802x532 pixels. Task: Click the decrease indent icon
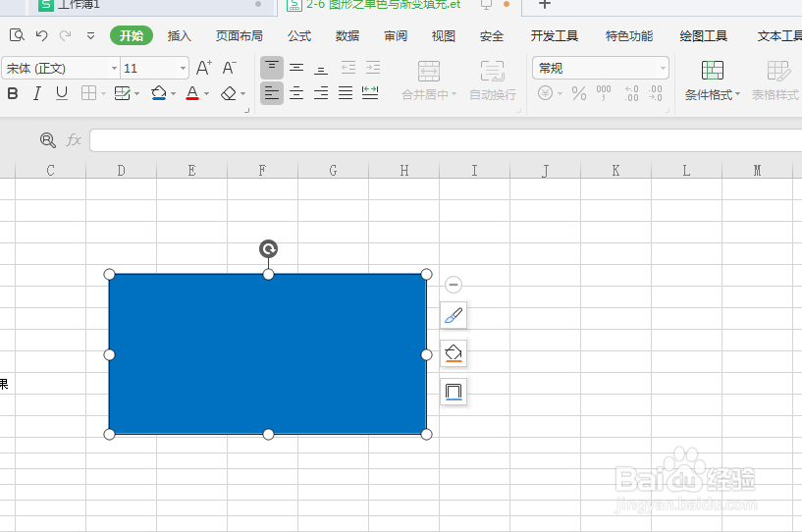[x=348, y=68]
